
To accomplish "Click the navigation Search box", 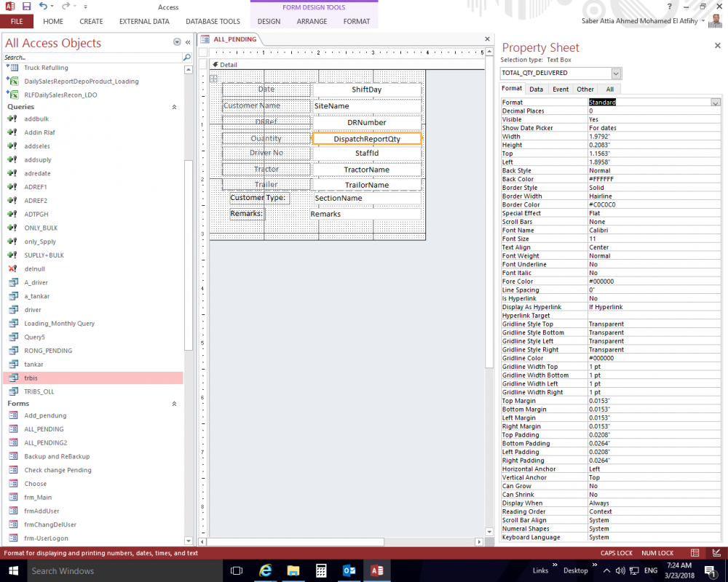I will pyautogui.click(x=92, y=57).
